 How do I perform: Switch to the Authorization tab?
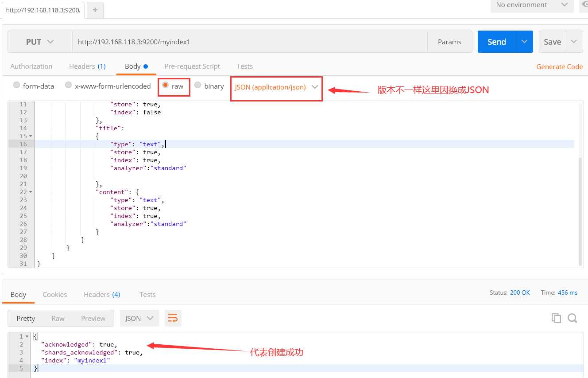pyautogui.click(x=31, y=66)
